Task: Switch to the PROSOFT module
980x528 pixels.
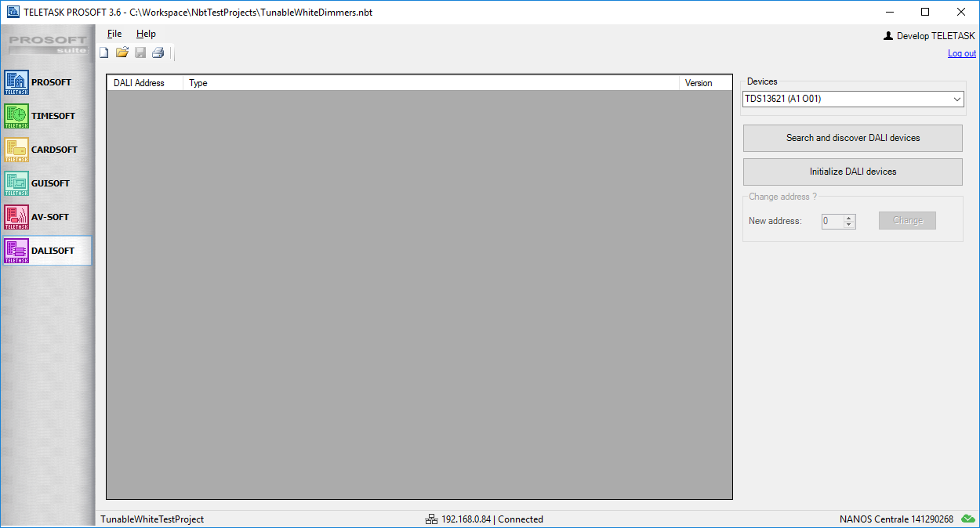Action: point(47,82)
